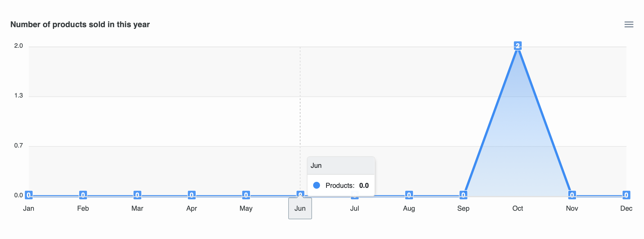Click the Aug data point marker
This screenshot has height=239, width=644.
click(409, 195)
